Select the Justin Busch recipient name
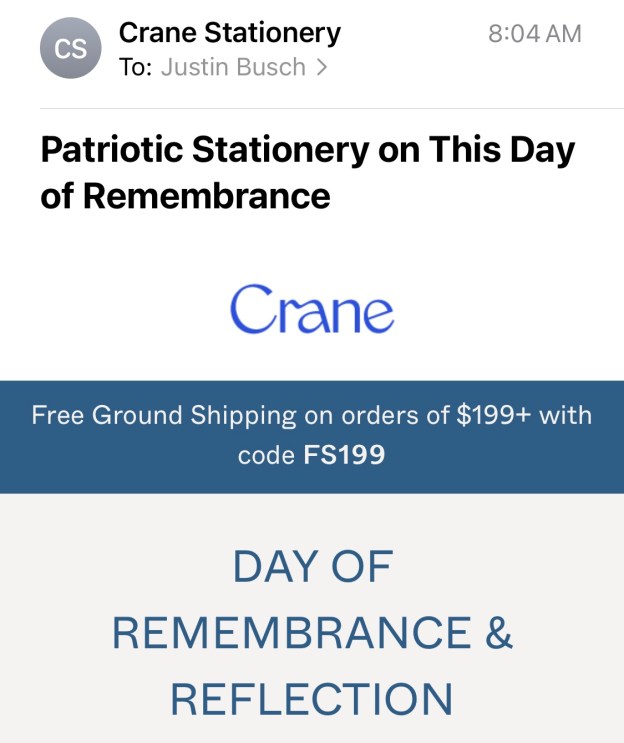 [234, 68]
